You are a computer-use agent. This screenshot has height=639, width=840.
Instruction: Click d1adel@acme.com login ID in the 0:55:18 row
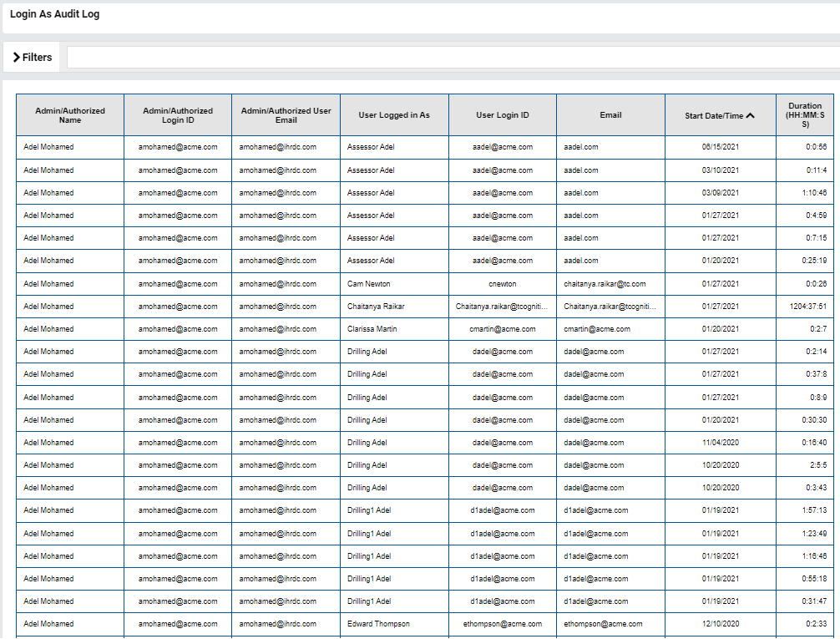(503, 579)
